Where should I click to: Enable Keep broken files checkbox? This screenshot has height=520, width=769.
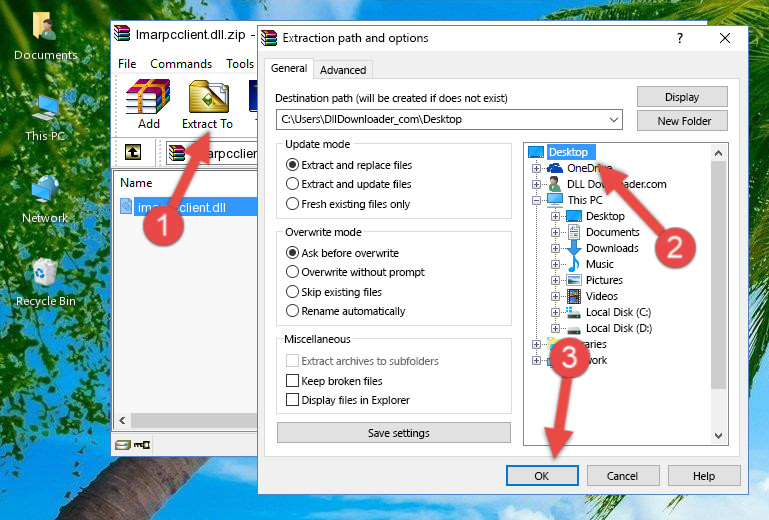click(x=292, y=381)
